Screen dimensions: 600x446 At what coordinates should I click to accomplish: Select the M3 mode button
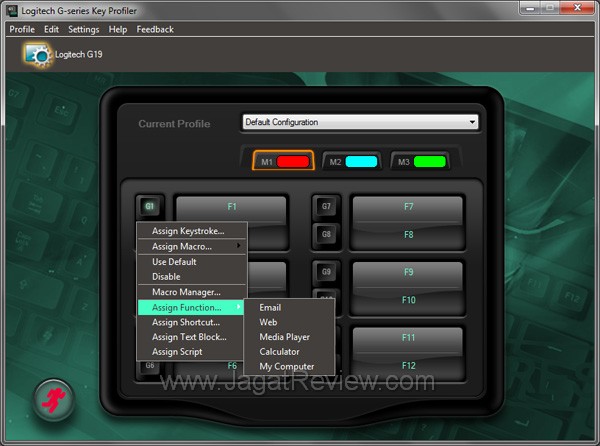click(x=421, y=161)
